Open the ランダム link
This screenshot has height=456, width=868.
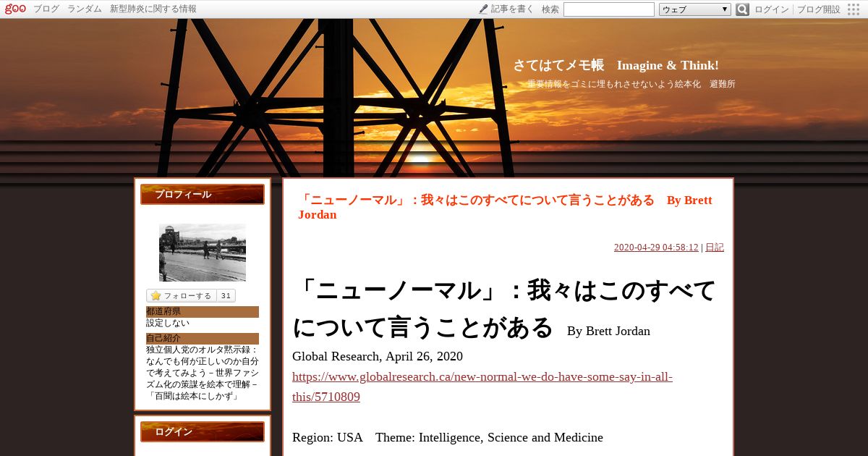pyautogui.click(x=85, y=9)
